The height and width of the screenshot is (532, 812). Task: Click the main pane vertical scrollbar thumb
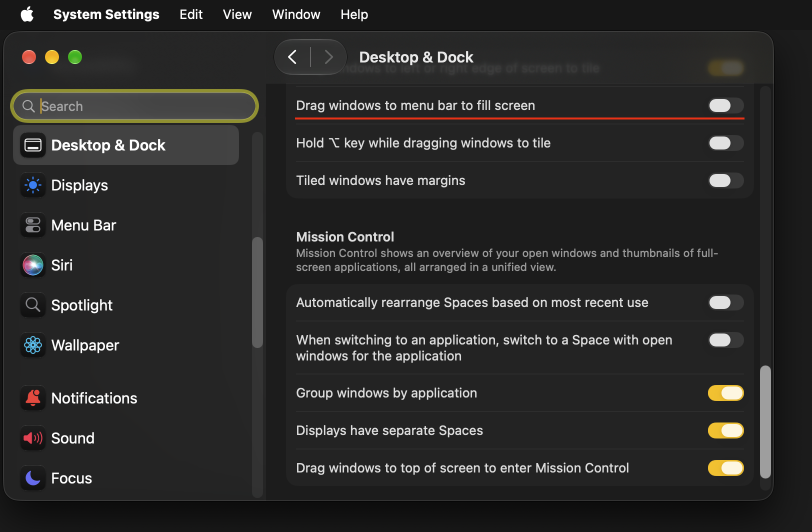765,422
